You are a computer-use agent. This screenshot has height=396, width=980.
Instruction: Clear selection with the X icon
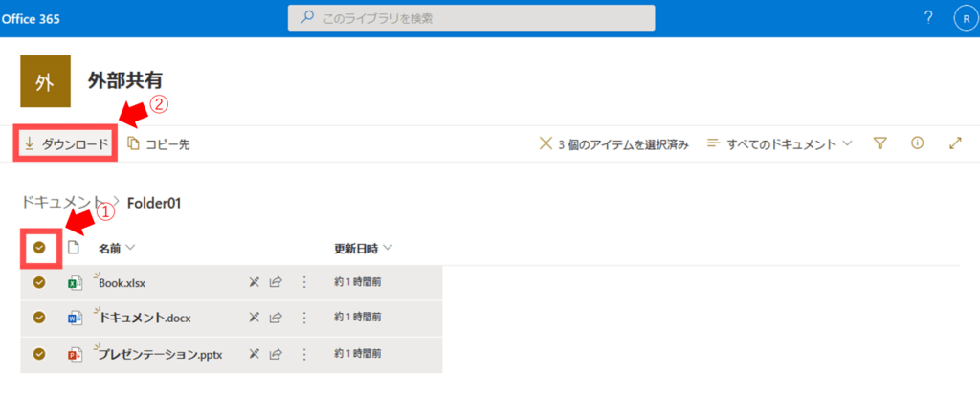coord(546,144)
